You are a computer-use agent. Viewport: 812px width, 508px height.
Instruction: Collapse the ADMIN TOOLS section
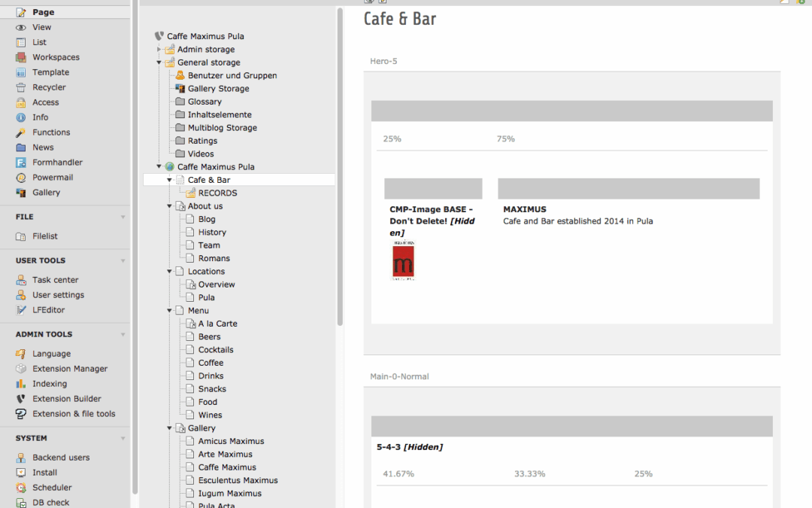pyautogui.click(x=123, y=335)
